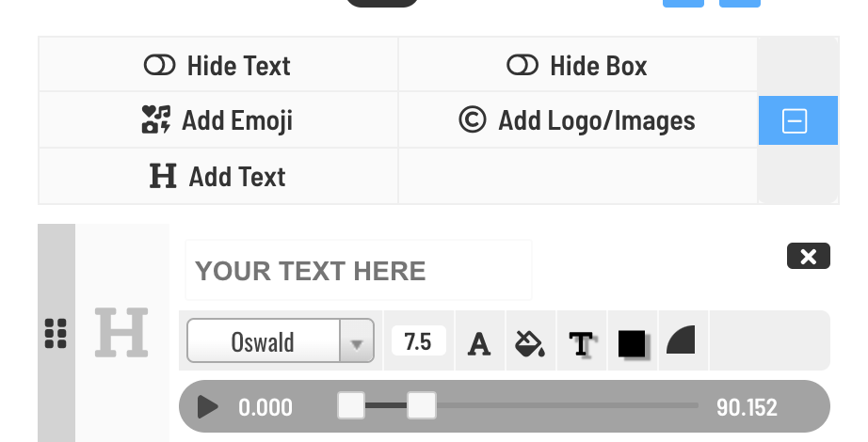The image size is (868, 442).
Task: Click the left timeline range handle
Action: coord(351,405)
